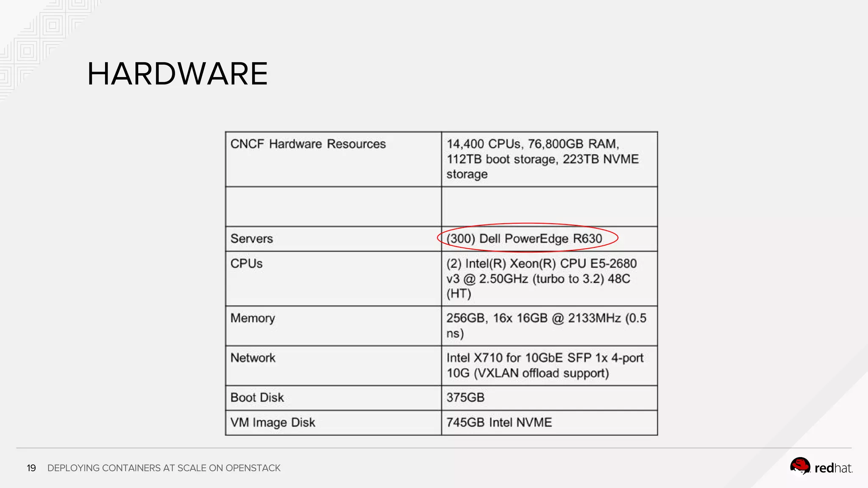Viewport: 868px width, 488px height.
Task: Click the HARDWARE slide title
Action: 177,74
